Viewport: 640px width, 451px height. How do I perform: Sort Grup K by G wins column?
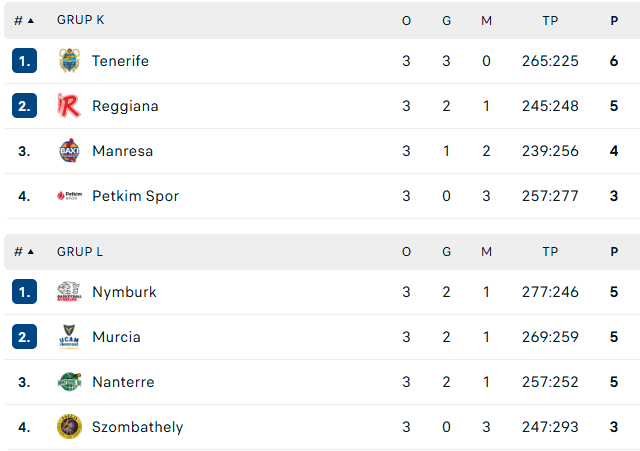tap(447, 20)
